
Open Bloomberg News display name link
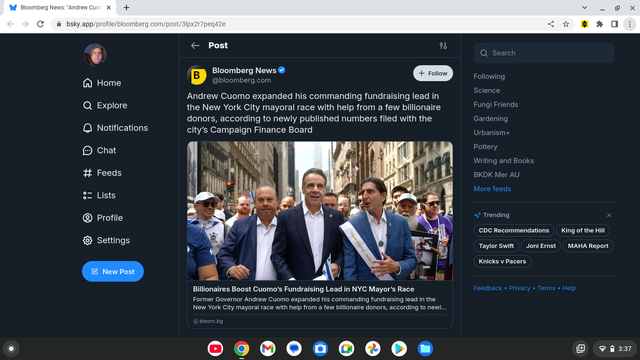click(x=244, y=71)
